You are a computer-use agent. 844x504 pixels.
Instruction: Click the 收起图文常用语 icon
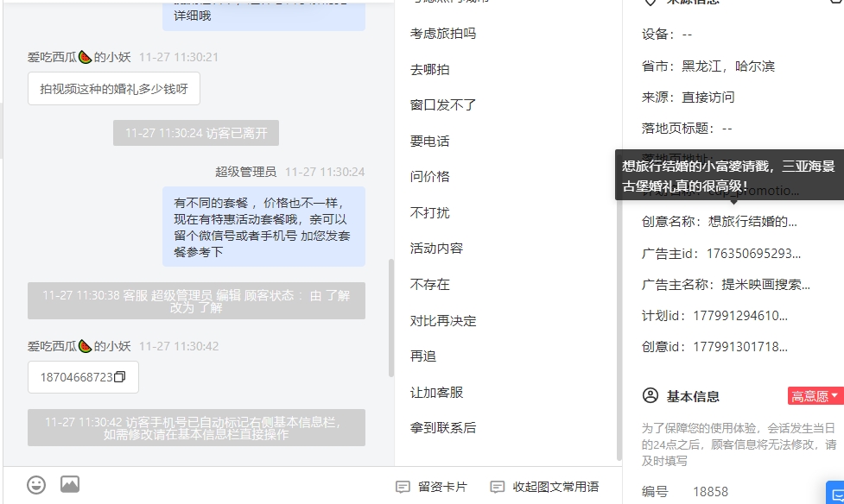click(x=498, y=487)
